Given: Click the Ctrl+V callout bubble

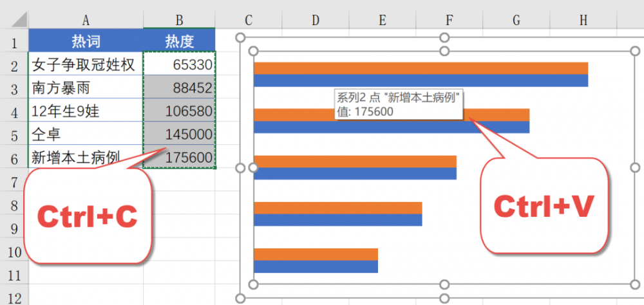Looking at the screenshot, I should click(x=544, y=206).
